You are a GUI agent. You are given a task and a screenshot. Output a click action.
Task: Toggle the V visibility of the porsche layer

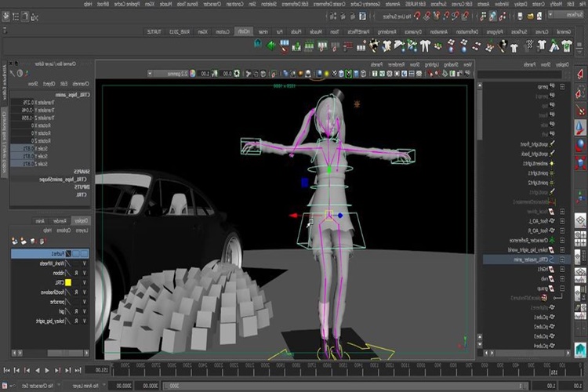(85, 302)
